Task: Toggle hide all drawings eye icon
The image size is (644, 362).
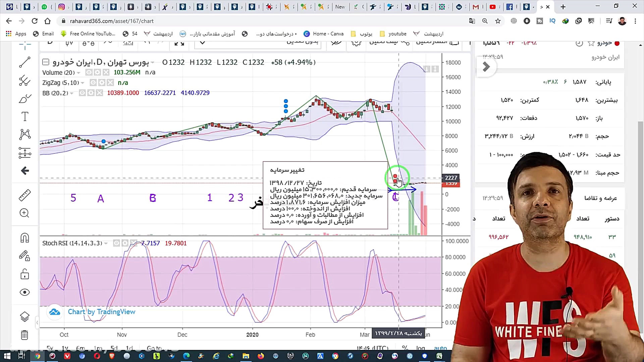Action: pyautogui.click(x=24, y=292)
